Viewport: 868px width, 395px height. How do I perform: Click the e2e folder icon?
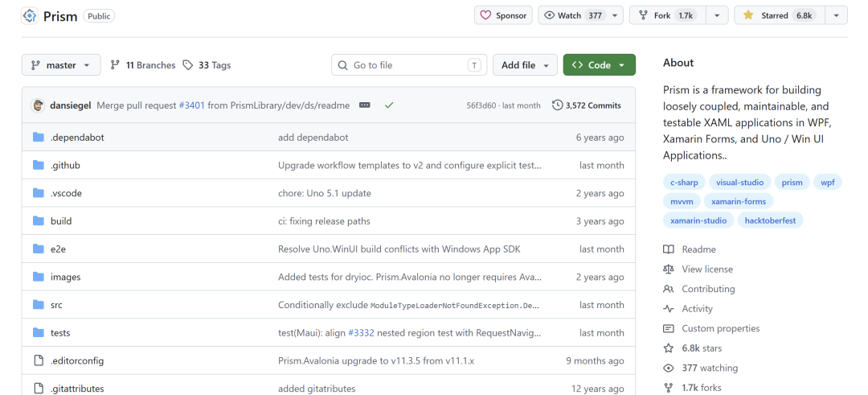coord(39,249)
